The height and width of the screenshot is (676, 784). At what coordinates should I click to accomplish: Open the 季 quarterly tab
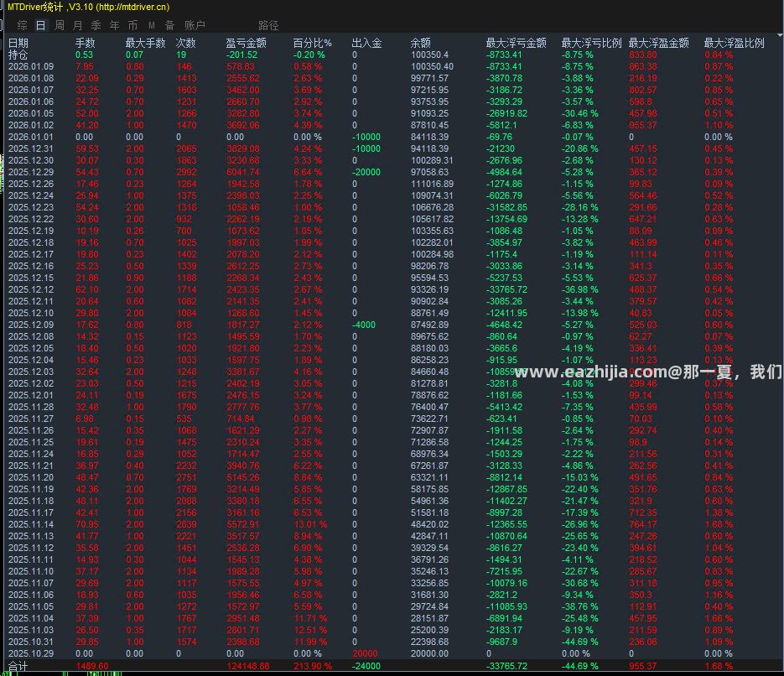96,25
